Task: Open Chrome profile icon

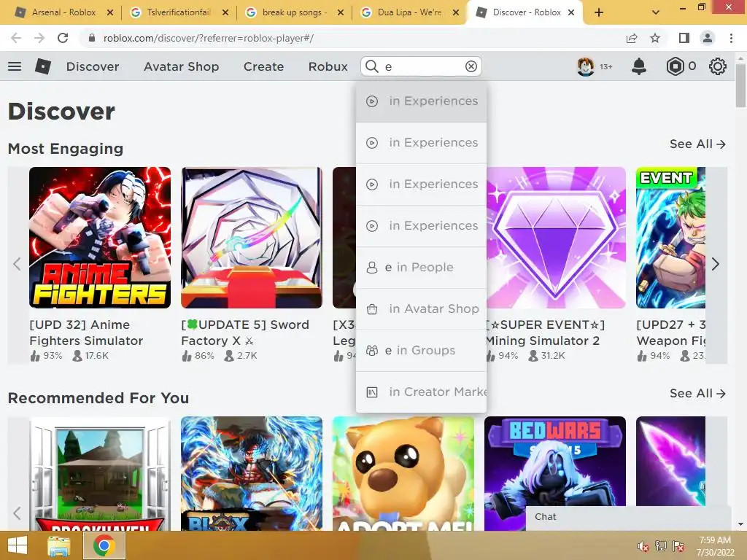Action: (708, 38)
